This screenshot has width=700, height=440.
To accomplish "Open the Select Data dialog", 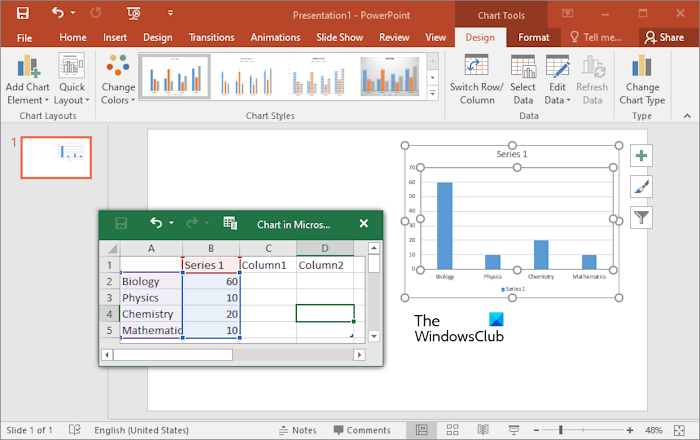I will point(523,68).
